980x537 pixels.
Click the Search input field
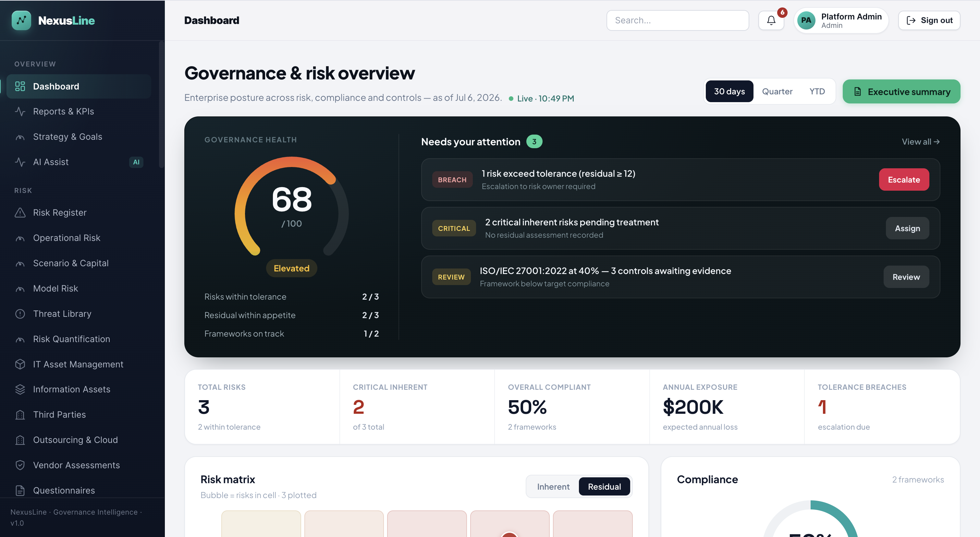click(678, 20)
